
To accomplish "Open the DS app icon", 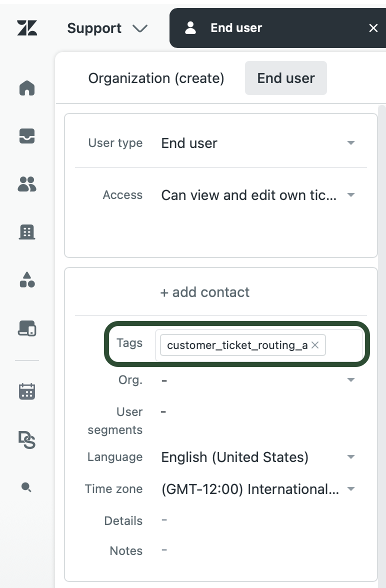I will coord(27,440).
